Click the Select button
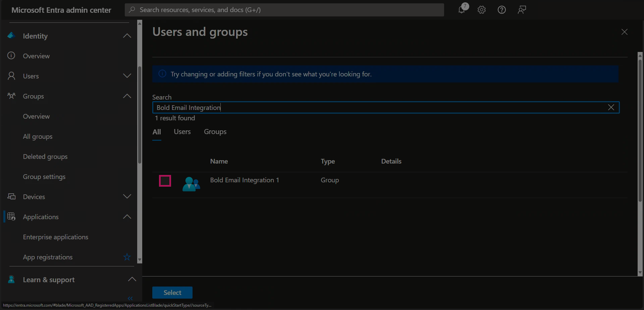644x310 pixels. coord(172,293)
